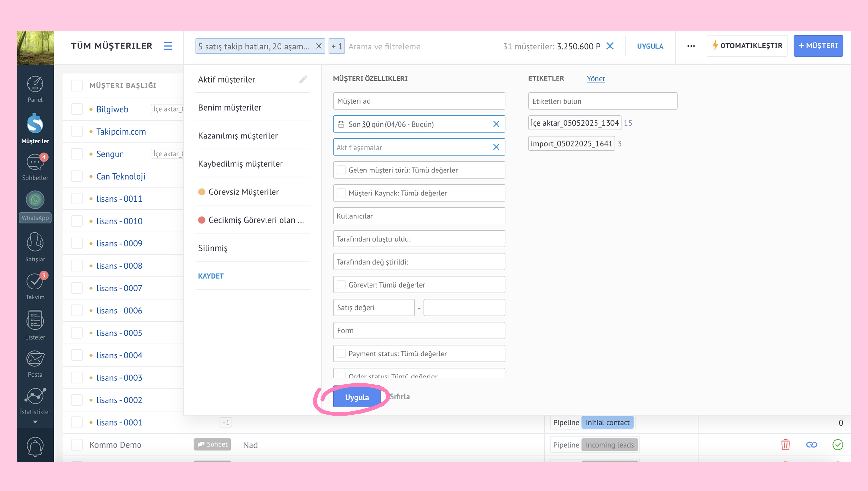Toggle the select-all checkbox in header

click(77, 85)
